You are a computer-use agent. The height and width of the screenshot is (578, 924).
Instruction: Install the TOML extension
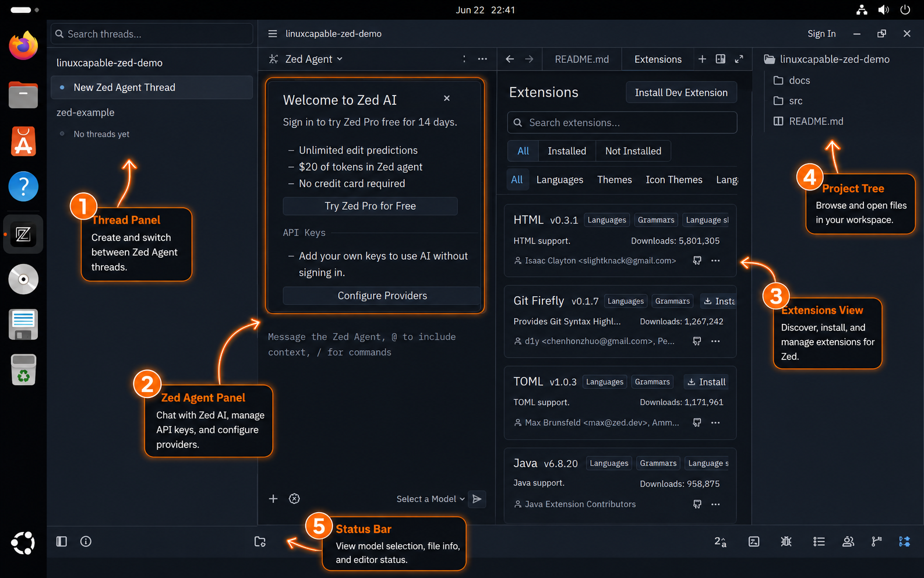(x=707, y=382)
